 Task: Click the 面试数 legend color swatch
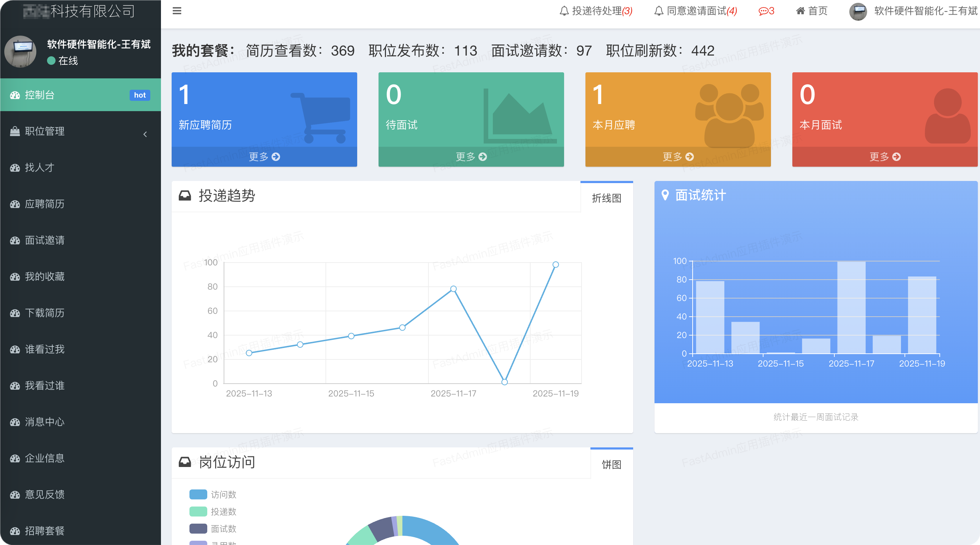[x=199, y=529]
